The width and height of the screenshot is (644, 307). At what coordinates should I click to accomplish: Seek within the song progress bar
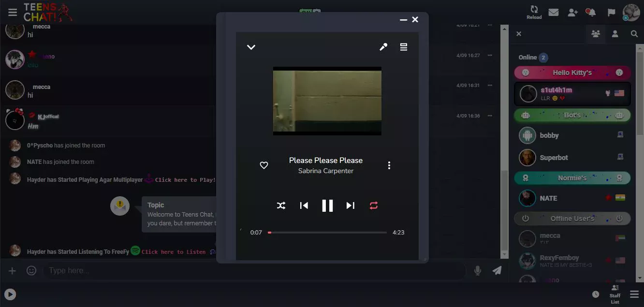pos(327,233)
